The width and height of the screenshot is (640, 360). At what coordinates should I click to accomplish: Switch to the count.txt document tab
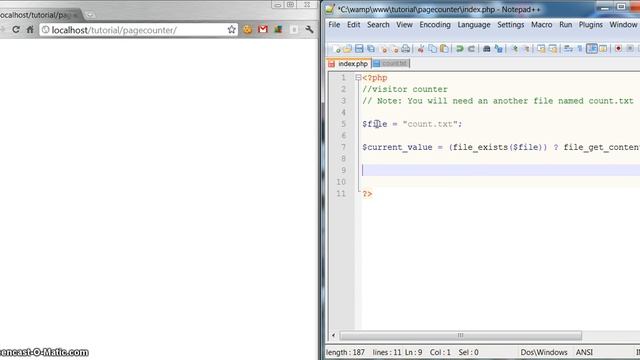coord(391,64)
